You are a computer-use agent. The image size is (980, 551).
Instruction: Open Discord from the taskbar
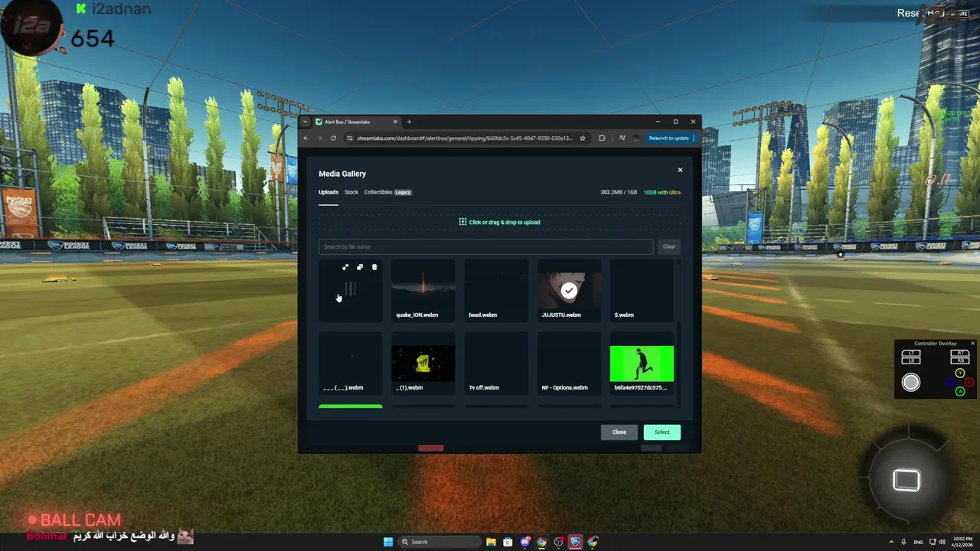click(x=524, y=542)
